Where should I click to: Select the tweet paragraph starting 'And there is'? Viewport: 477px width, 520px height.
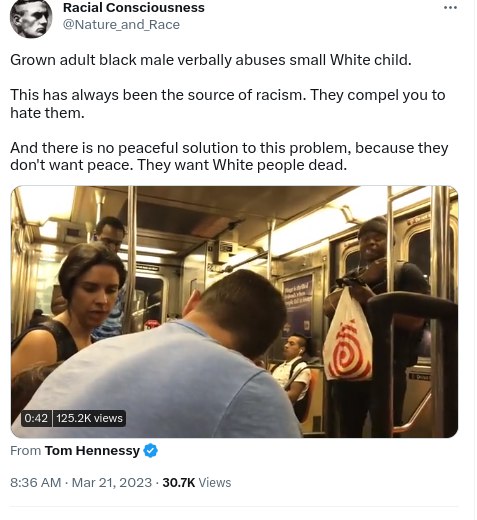click(x=229, y=156)
